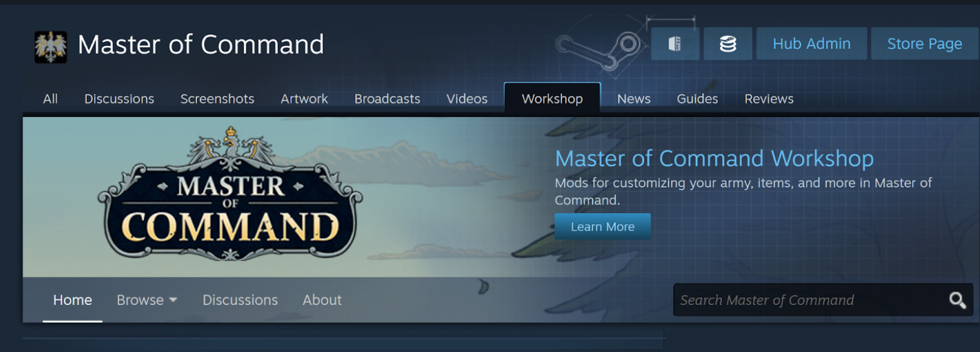This screenshot has height=352, width=980.
Task: Switch to the Broadcasts tab
Action: click(x=387, y=99)
